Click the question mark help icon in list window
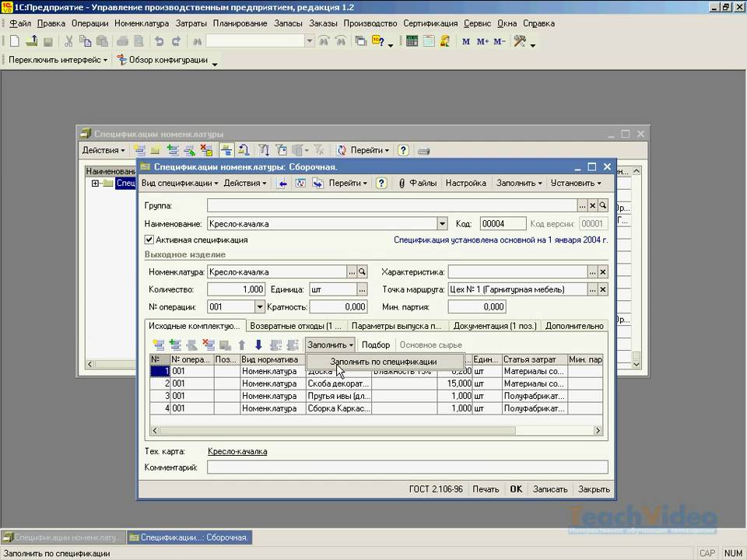 coord(404,150)
